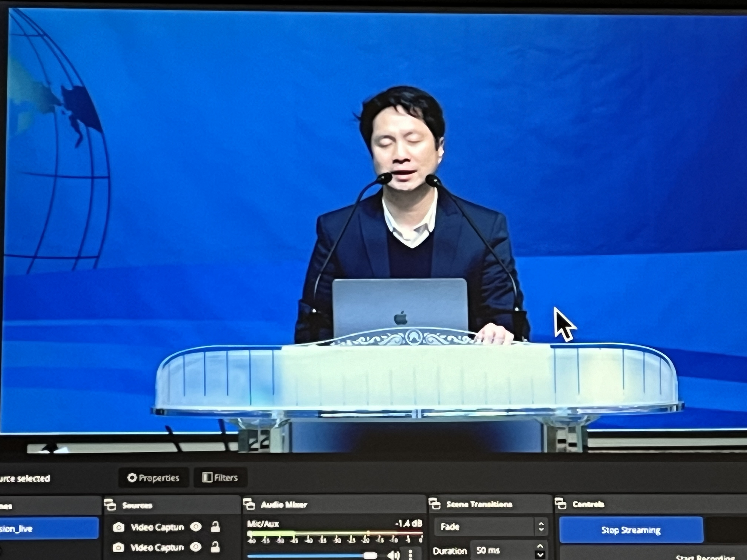Hide the second Video Capture source
Image resolution: width=747 pixels, height=560 pixels.
coord(196,547)
